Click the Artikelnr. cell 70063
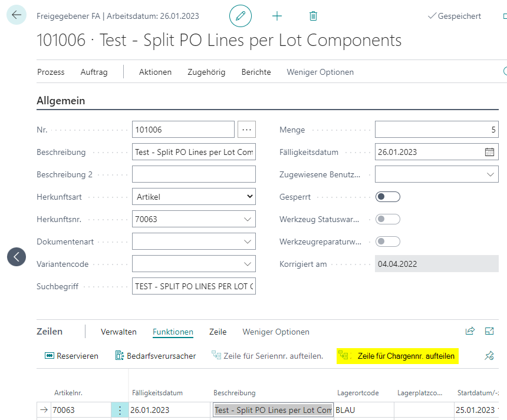 click(x=81, y=410)
